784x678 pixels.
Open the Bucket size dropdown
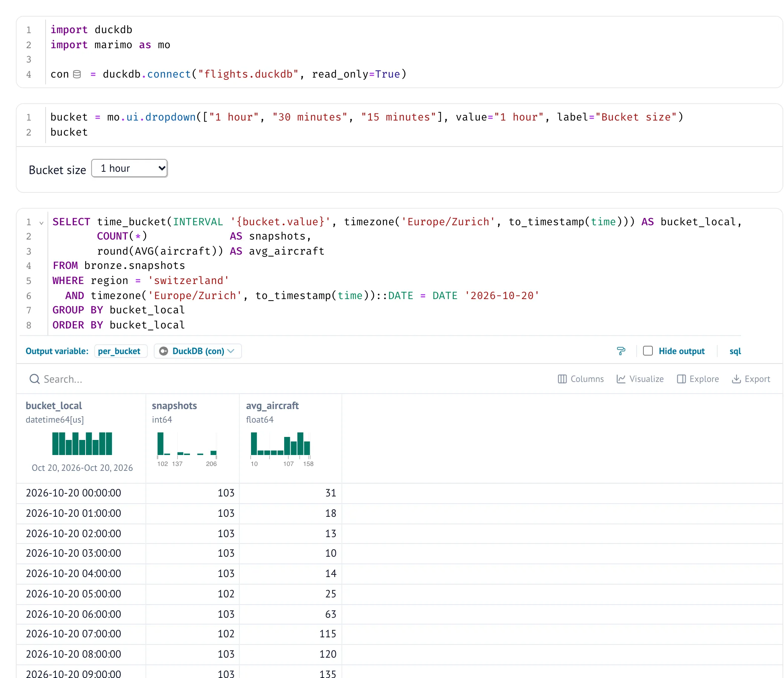click(x=129, y=168)
